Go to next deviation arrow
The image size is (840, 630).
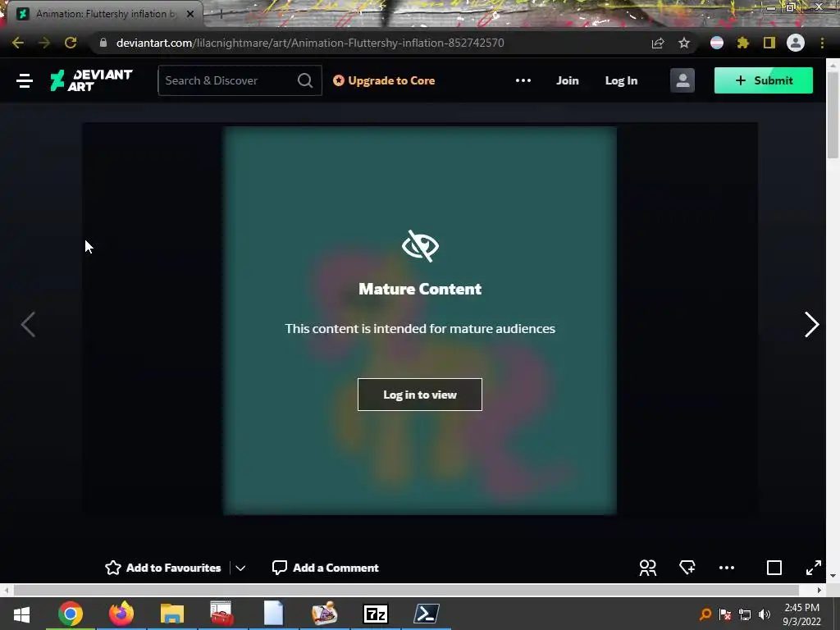click(811, 325)
